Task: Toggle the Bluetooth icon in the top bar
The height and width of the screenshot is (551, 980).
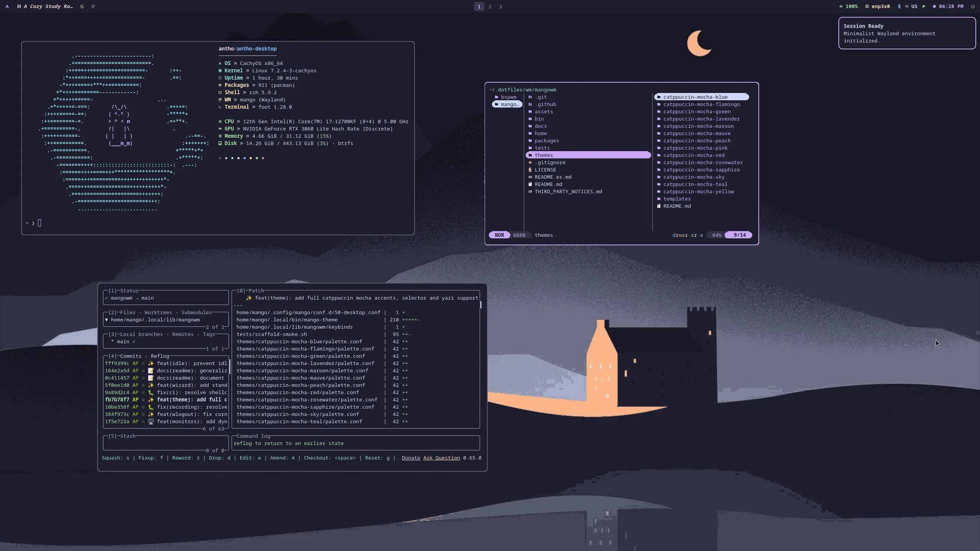Action: (x=899, y=7)
